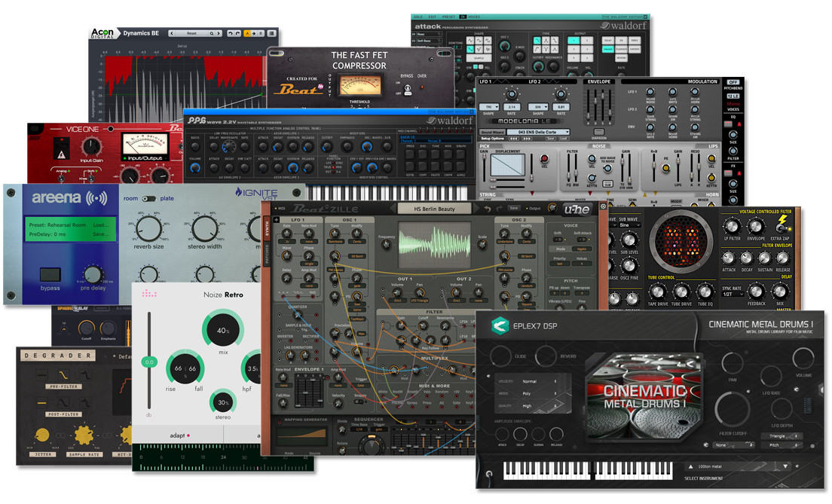Toggle the EQ button in Modelonia sidebar
Screen dimensions: 832x504
[x=728, y=124]
